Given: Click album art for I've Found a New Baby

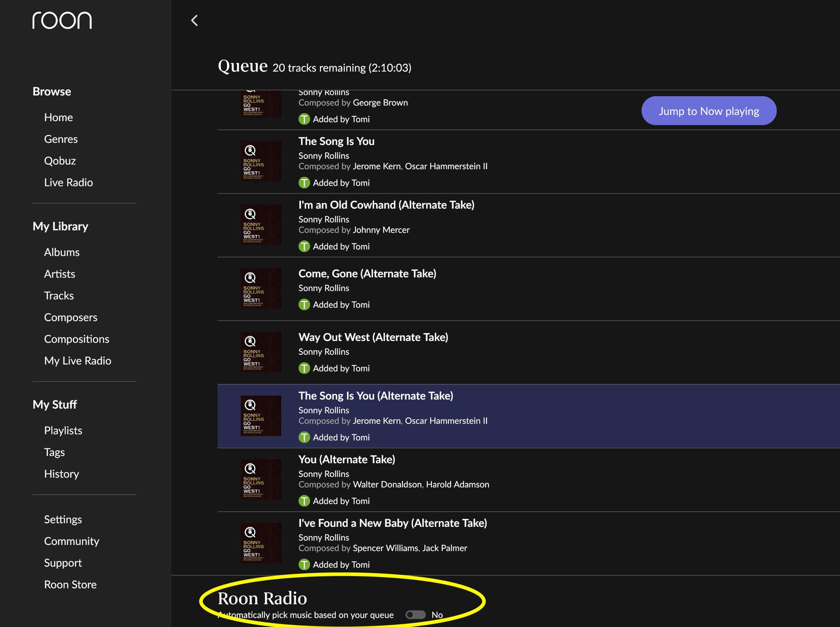Looking at the screenshot, I should pos(261,543).
